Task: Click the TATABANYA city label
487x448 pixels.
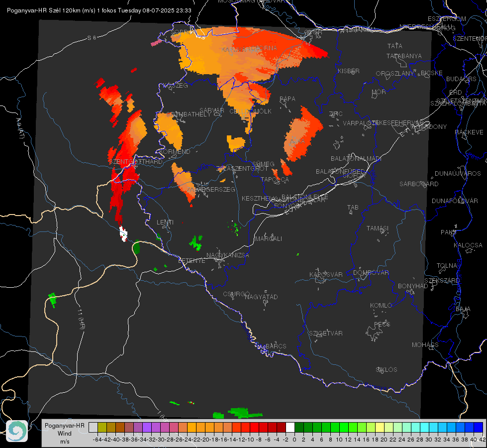Action: (404, 56)
